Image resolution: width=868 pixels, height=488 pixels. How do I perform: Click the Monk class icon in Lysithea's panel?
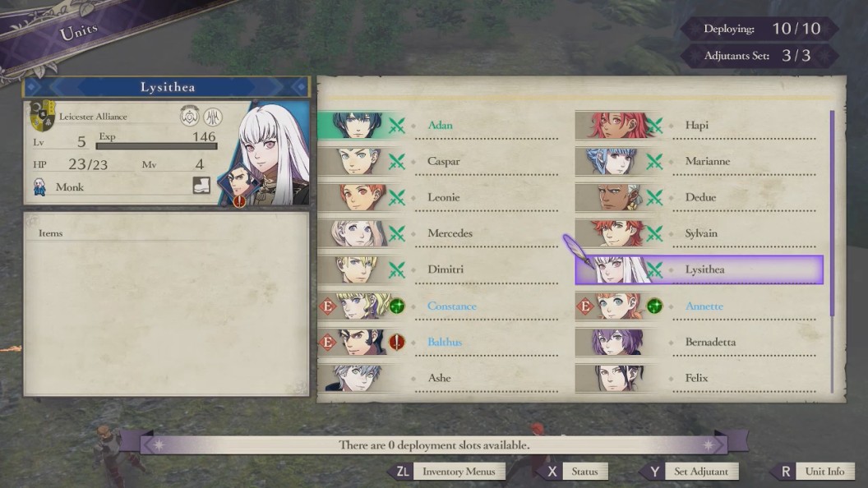[39, 187]
